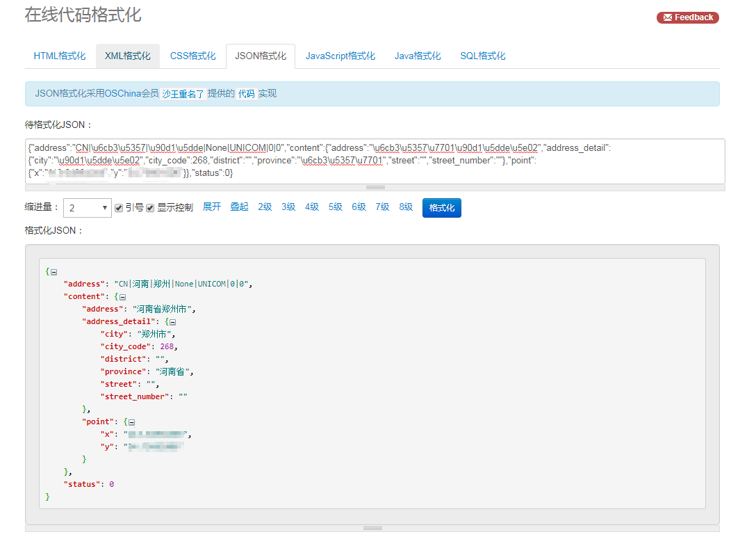Click 叠起 to collapse all nodes

239,207
